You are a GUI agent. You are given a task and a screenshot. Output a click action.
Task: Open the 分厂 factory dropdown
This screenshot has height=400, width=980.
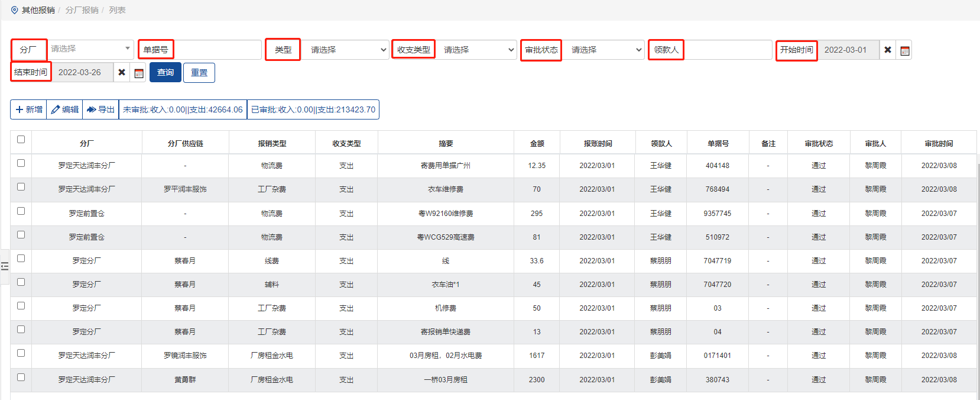pos(90,49)
